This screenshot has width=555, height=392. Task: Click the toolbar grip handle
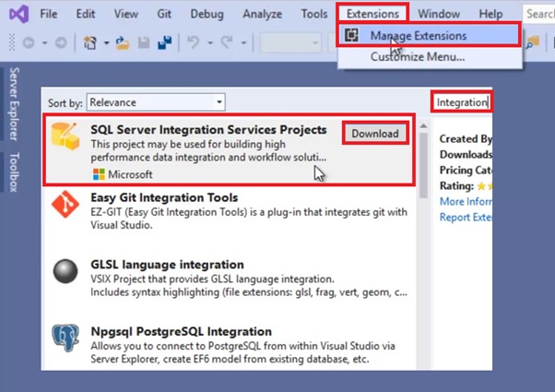point(12,42)
